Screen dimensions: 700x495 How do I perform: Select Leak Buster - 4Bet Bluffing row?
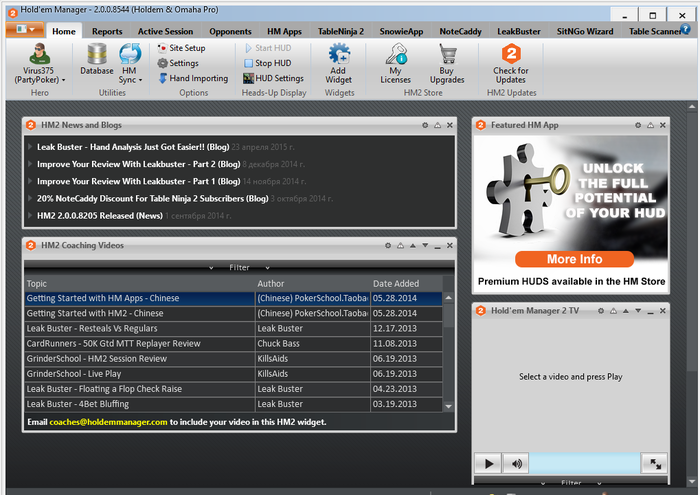(233, 404)
